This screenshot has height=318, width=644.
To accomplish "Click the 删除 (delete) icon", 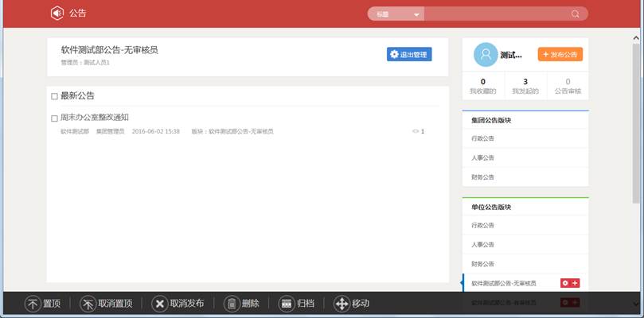I will pos(231,304).
